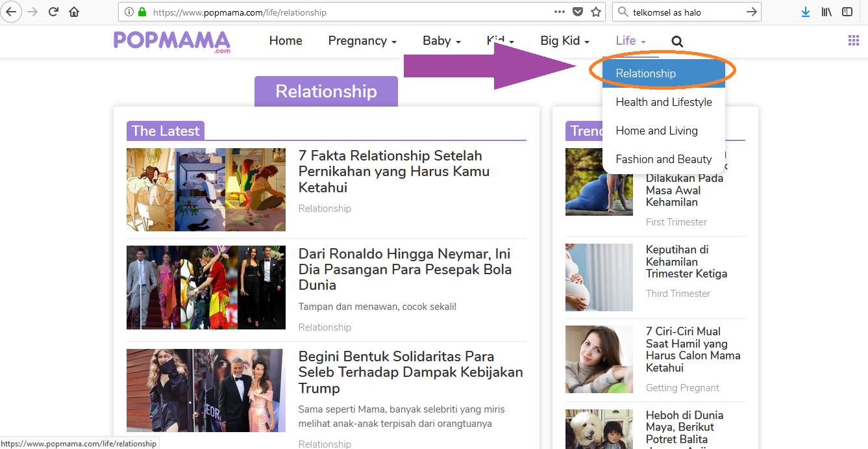Save page to Pocket icon
The image size is (868, 449).
click(x=578, y=12)
